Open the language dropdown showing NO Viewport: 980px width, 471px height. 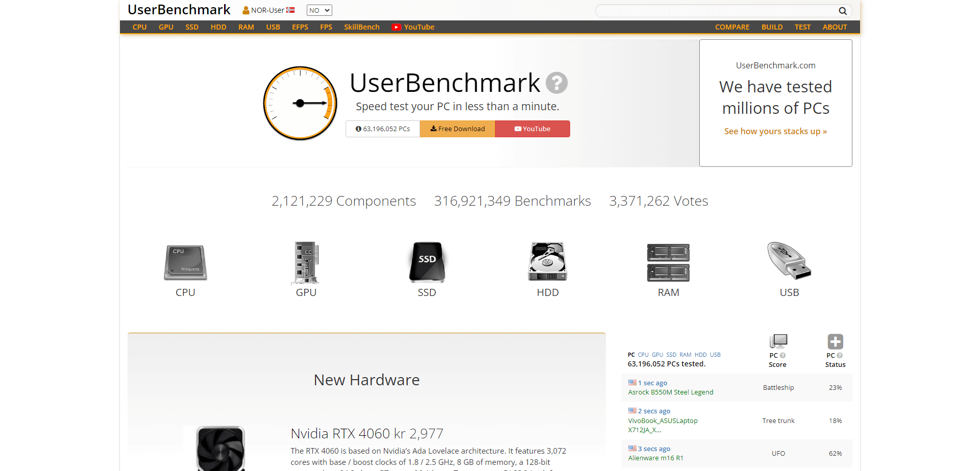[x=319, y=10]
